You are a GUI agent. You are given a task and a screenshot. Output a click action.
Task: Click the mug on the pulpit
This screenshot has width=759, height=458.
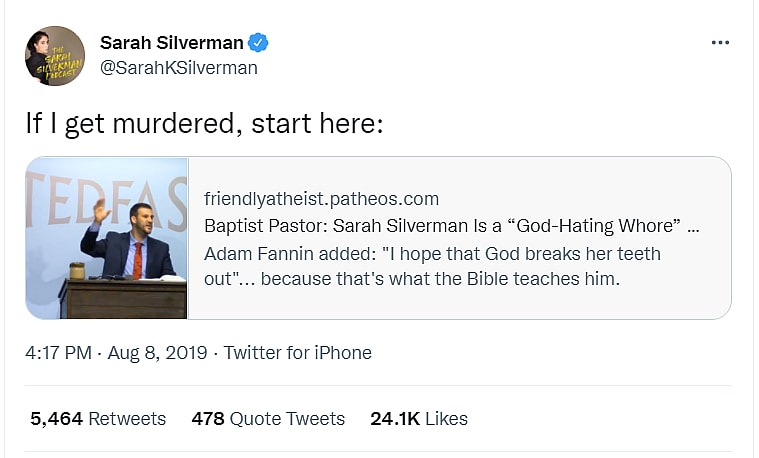[77, 270]
